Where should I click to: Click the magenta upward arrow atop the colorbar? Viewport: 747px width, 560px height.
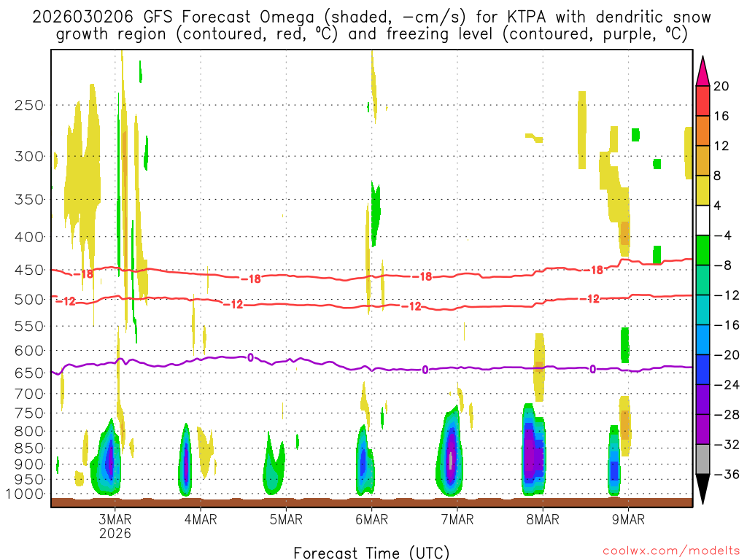coord(703,71)
